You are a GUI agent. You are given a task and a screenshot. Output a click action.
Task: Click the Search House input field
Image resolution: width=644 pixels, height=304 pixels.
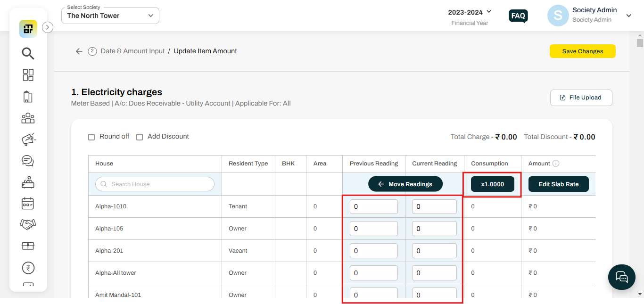[155, 184]
